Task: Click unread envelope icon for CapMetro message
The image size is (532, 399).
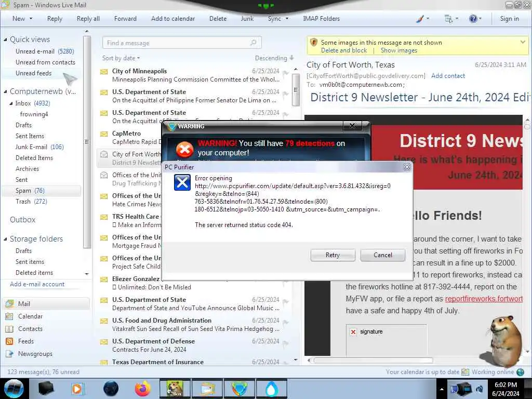Action: [104, 134]
